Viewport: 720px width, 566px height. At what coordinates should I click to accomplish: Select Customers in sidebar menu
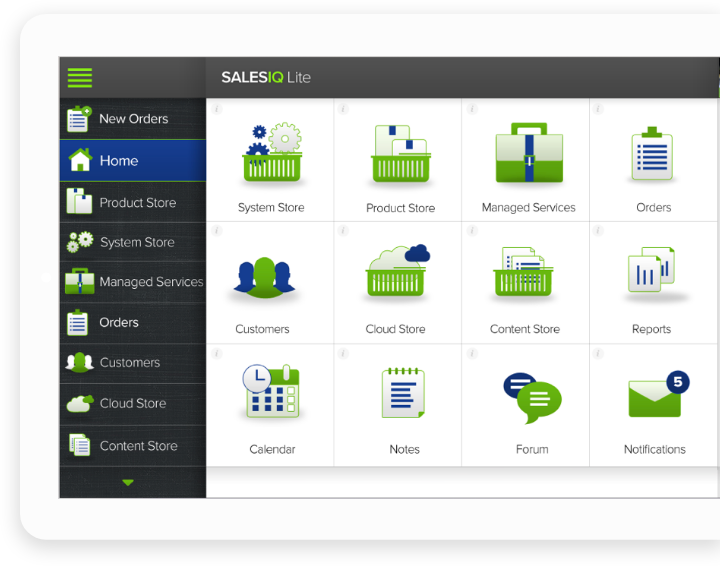tap(133, 363)
